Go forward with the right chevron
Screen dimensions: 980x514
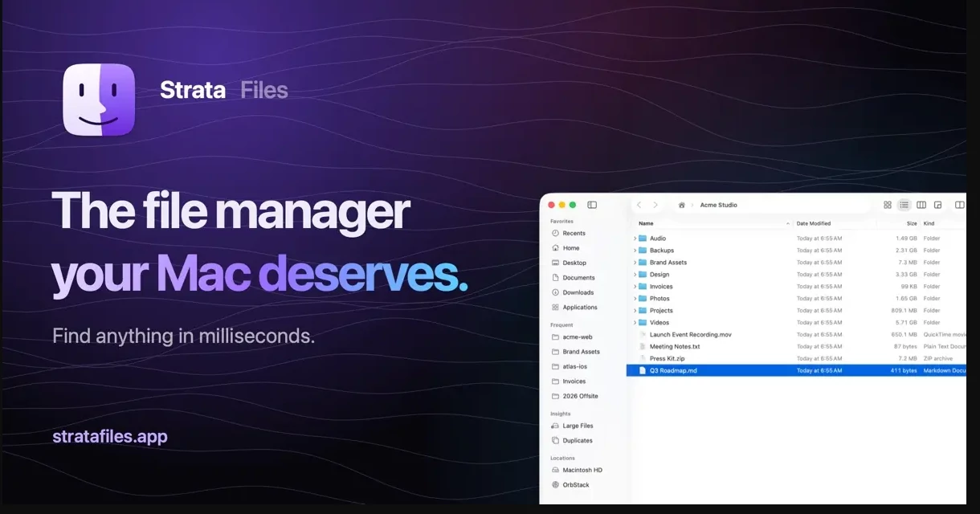[x=655, y=205]
